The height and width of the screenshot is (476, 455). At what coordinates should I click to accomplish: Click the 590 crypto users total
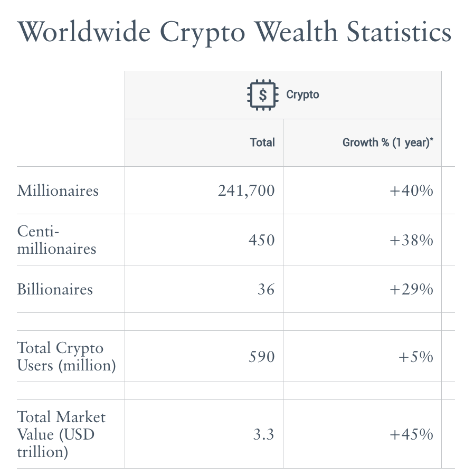[x=261, y=357]
